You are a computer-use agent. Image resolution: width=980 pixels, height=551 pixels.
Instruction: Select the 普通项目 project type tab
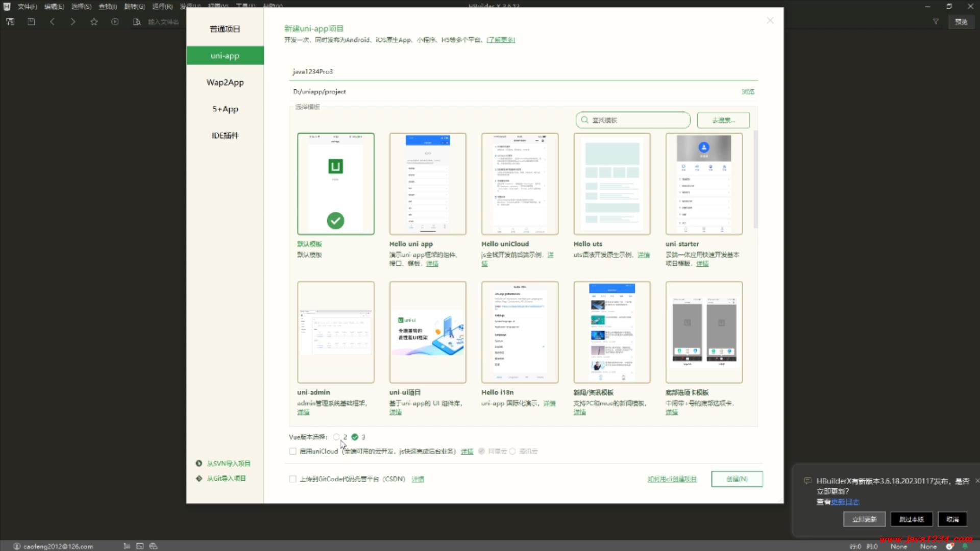pyautogui.click(x=225, y=29)
